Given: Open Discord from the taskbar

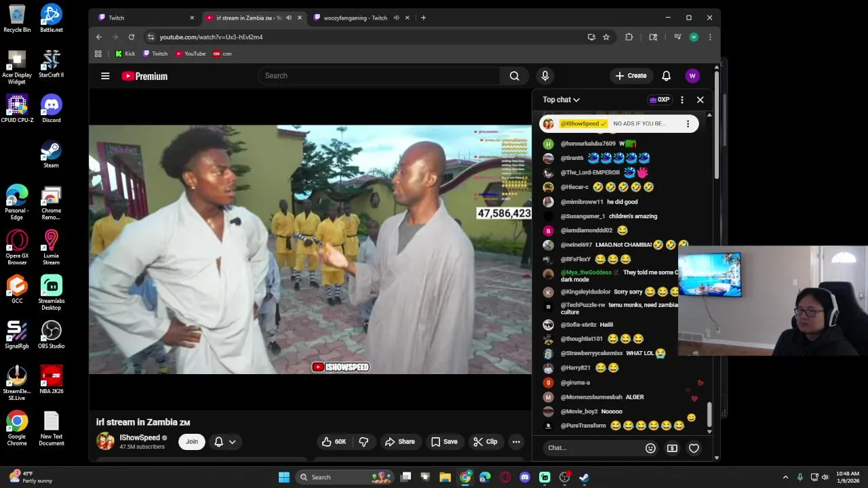Looking at the screenshot, I should click(x=525, y=477).
